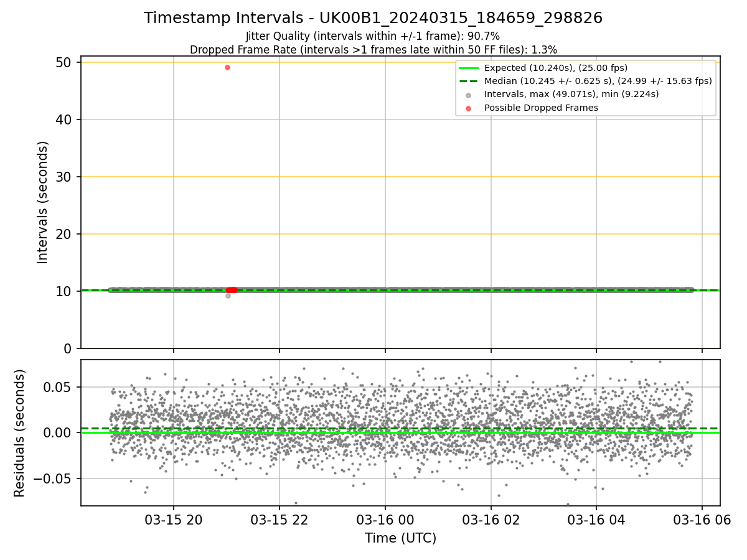Screen dimensions: 747x560
Task: Click the red dropped-frames cluster on the 10s line
Action: pyautogui.click(x=232, y=290)
